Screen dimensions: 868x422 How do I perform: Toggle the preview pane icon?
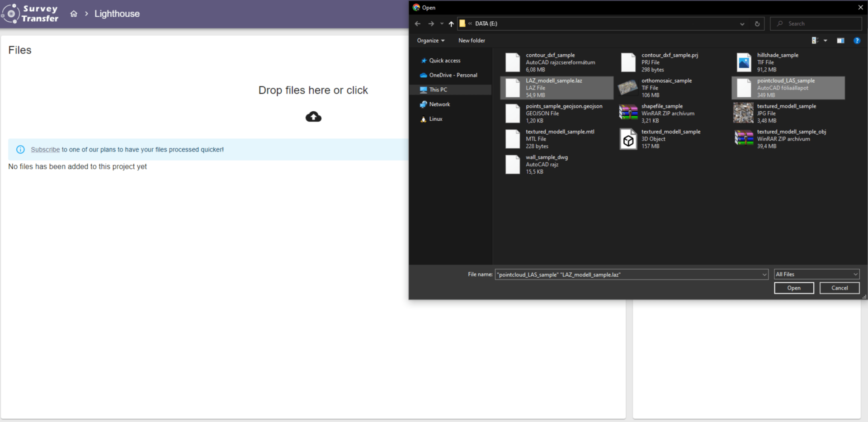click(x=840, y=41)
